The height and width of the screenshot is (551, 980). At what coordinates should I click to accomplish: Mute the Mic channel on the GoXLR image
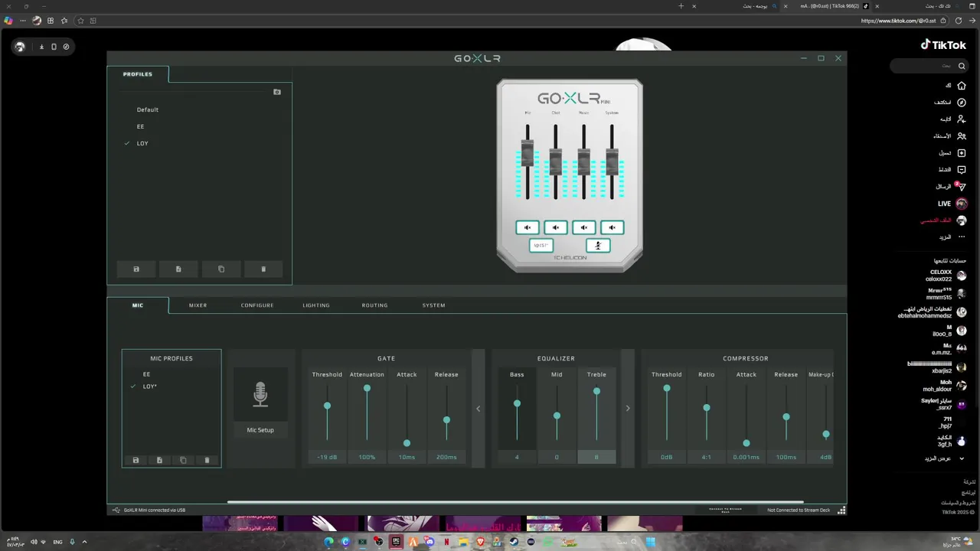coord(528,227)
